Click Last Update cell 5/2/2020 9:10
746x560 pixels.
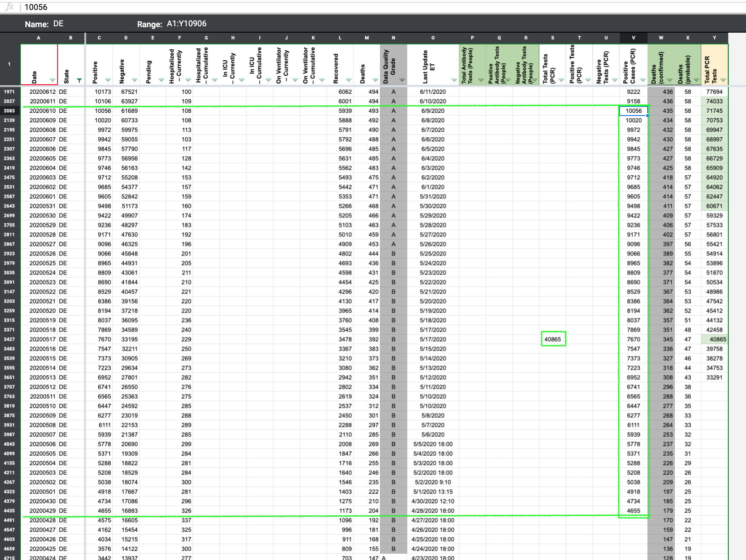pos(433,482)
